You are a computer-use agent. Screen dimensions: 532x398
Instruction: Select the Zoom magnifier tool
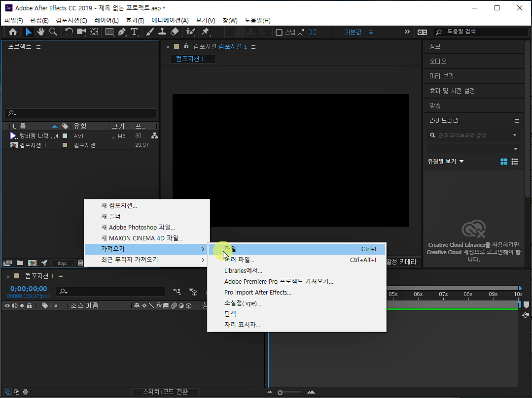pyautogui.click(x=53, y=32)
